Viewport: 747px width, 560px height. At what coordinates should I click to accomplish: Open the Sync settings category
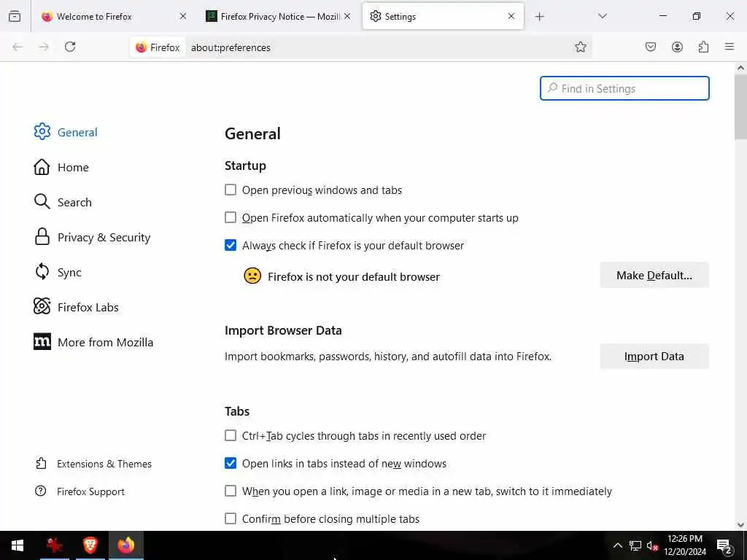58,272
